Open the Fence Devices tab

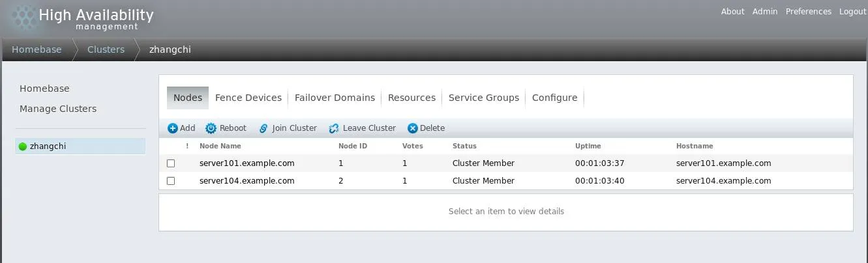[x=248, y=98]
